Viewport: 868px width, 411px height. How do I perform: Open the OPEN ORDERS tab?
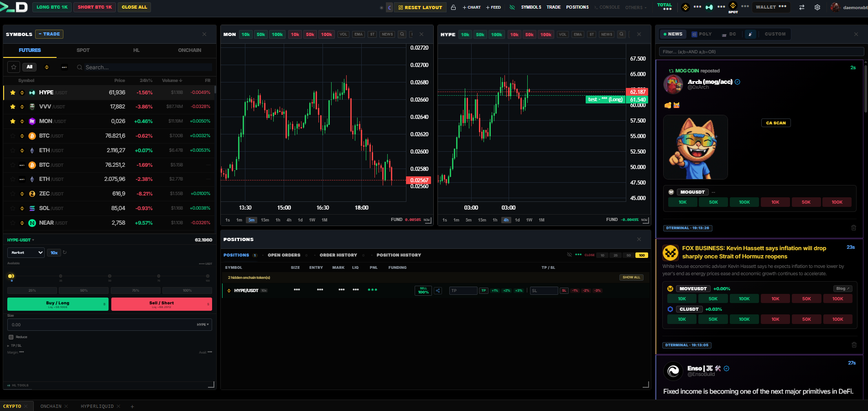pyautogui.click(x=284, y=255)
